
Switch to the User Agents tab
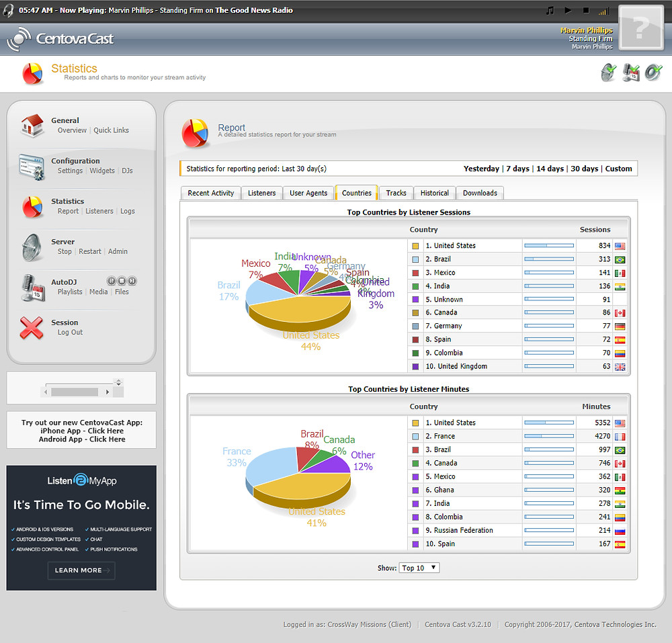tap(308, 194)
